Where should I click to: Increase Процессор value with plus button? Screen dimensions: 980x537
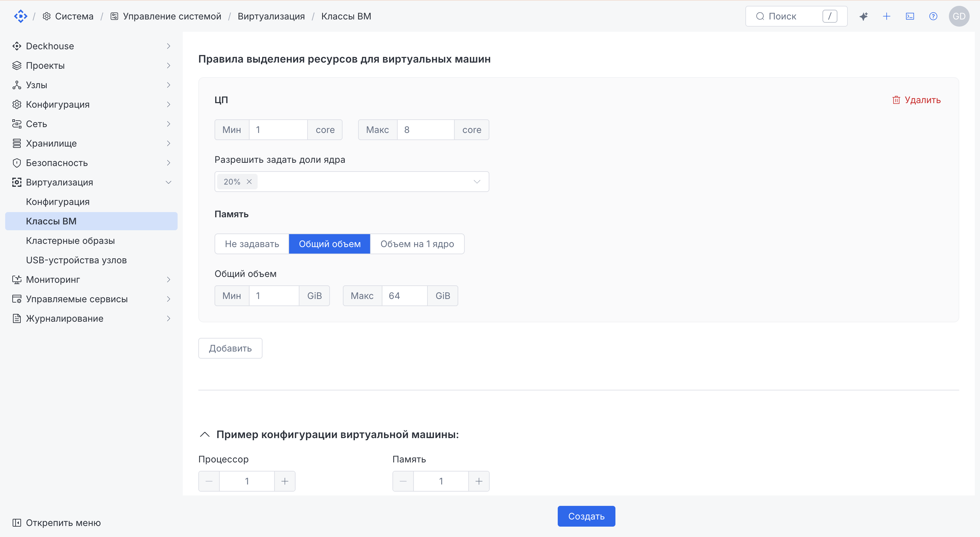click(x=285, y=482)
